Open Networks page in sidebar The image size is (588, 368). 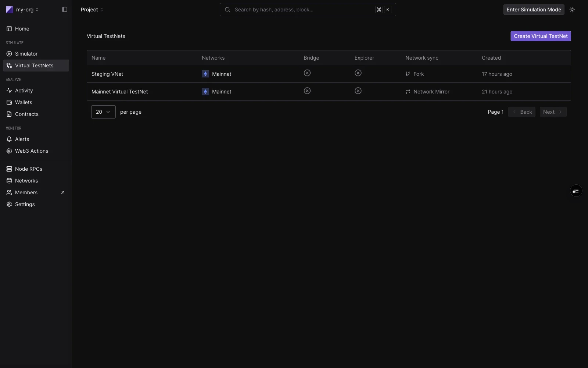tap(36, 181)
